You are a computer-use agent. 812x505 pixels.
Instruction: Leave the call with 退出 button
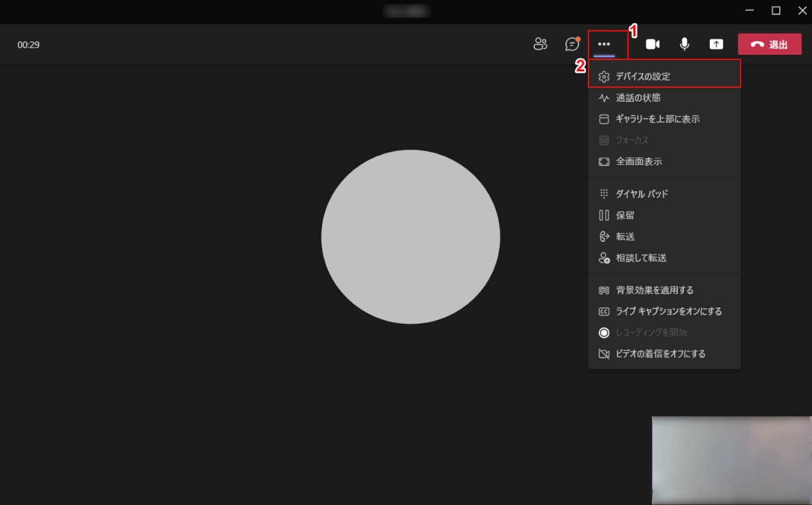(770, 44)
